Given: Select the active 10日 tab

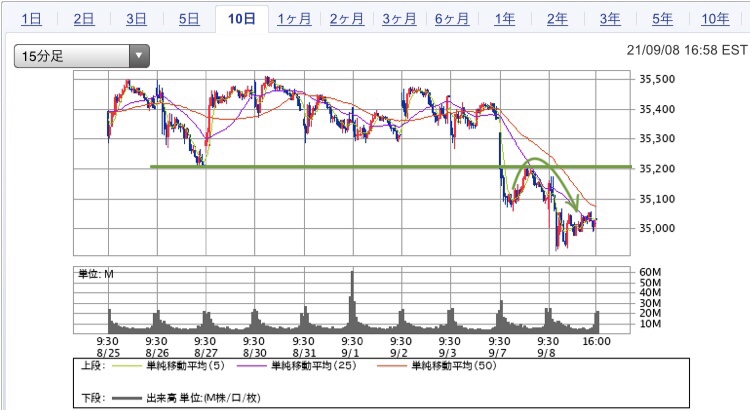Looking at the screenshot, I should tap(242, 19).
